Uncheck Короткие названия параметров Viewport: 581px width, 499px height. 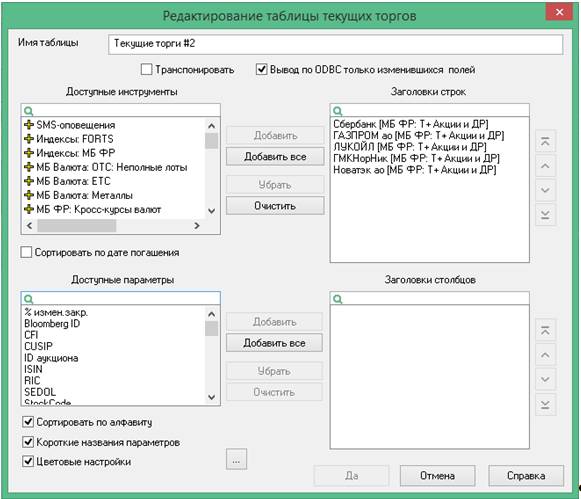28,442
